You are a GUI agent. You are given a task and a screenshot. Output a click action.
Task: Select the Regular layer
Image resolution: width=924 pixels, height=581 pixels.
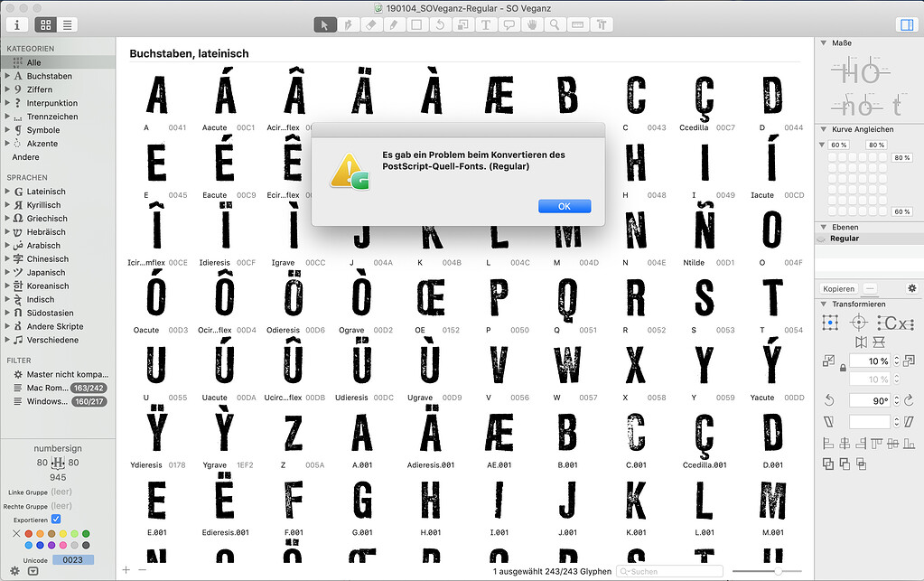pyautogui.click(x=869, y=239)
